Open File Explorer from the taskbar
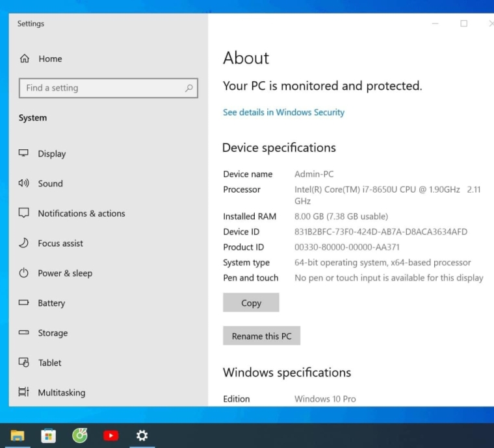This screenshot has width=494, height=448. click(18, 436)
